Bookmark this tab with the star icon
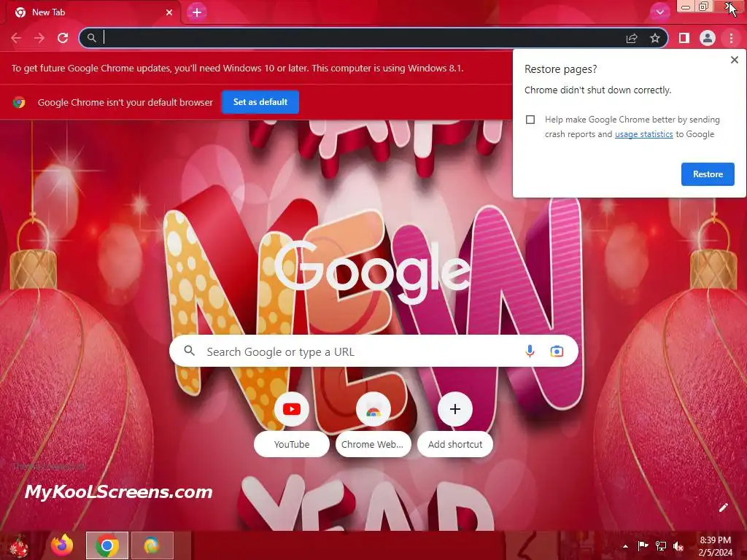 (655, 38)
